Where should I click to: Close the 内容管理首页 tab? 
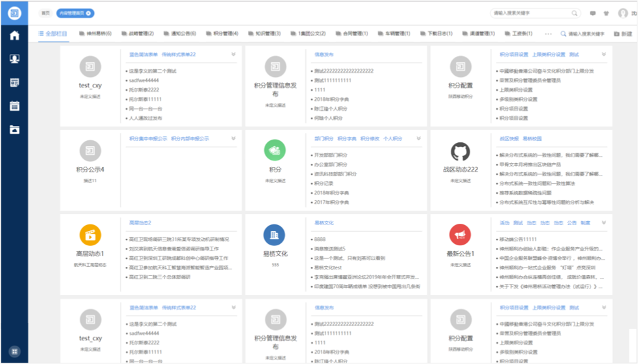89,13
